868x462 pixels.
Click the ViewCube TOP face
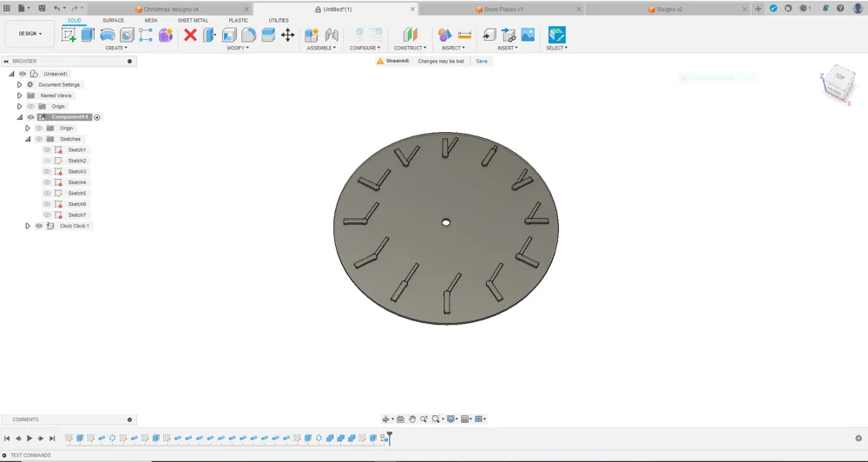pyautogui.click(x=839, y=77)
